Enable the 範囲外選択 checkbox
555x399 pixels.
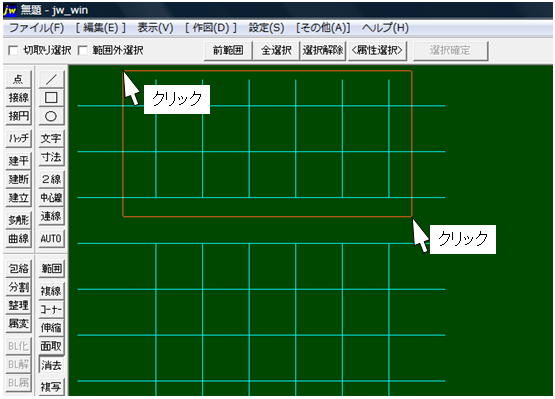click(82, 51)
